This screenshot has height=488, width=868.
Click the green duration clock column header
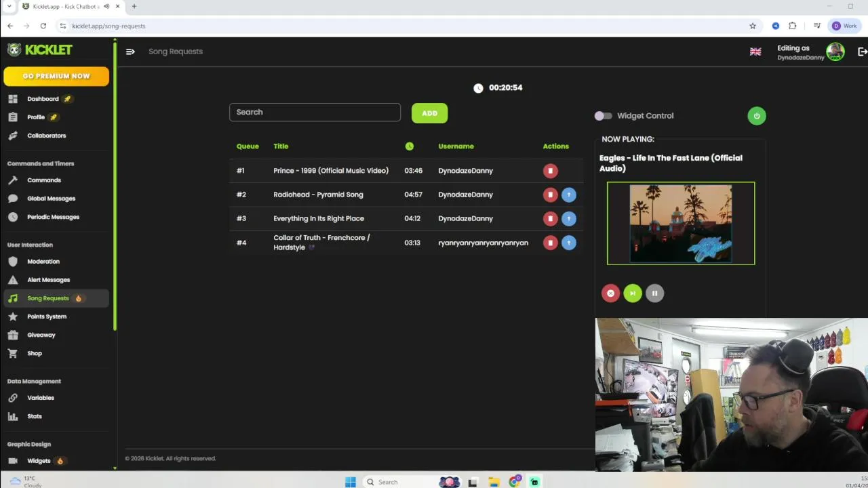click(409, 146)
